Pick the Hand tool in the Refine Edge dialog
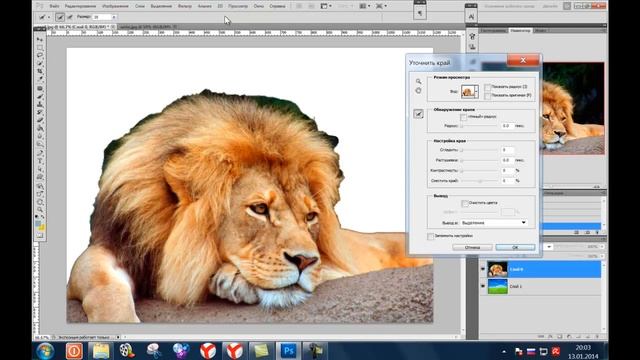Image resolution: width=640 pixels, height=360 pixels. coord(418,91)
